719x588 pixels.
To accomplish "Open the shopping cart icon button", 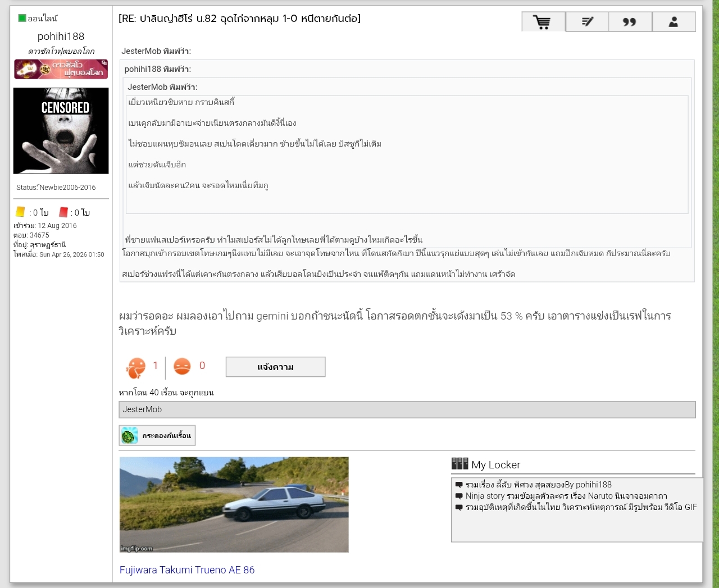I will coord(543,22).
